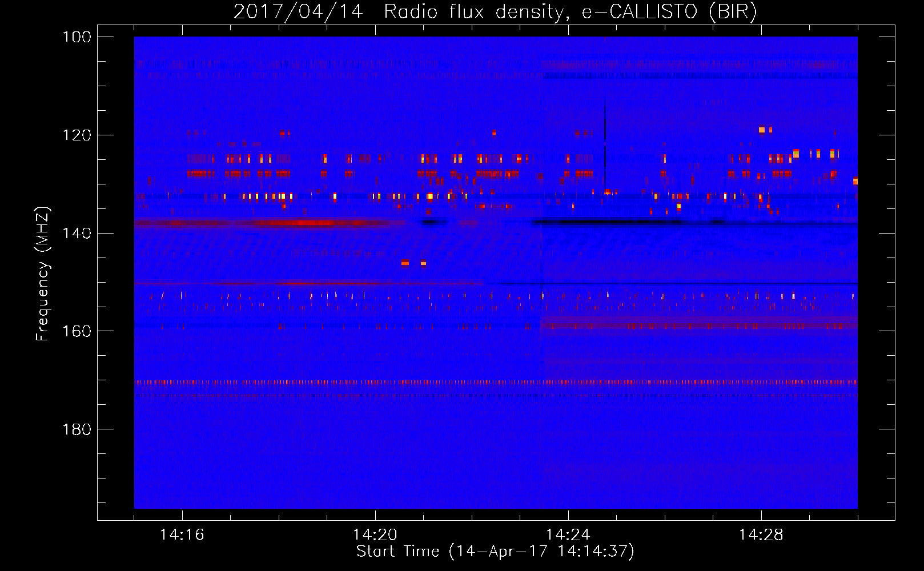This screenshot has height=571, width=924.
Task: Click the 120 frequency tick label
Action: click(76, 135)
